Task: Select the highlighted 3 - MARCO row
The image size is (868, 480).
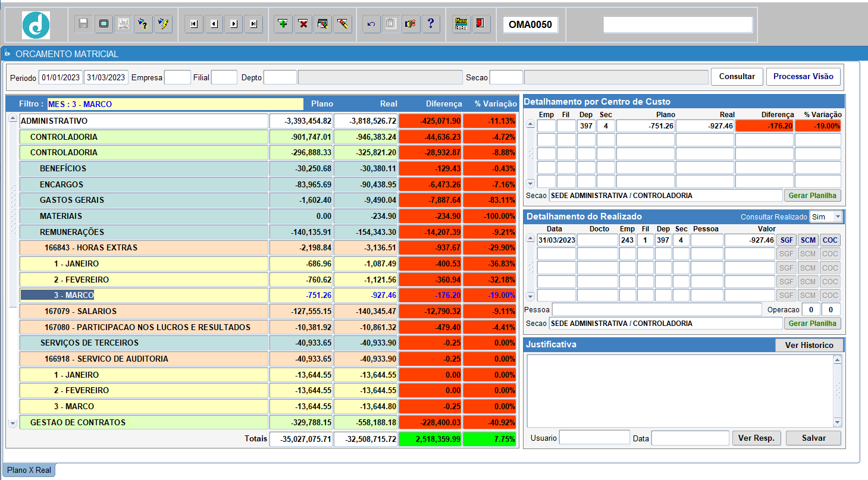Action: point(144,295)
